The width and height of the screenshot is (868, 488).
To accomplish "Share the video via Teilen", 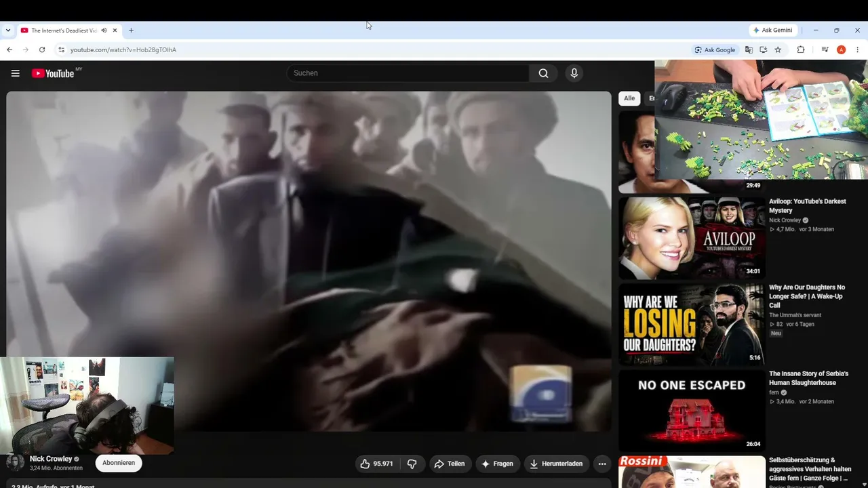I will (450, 464).
